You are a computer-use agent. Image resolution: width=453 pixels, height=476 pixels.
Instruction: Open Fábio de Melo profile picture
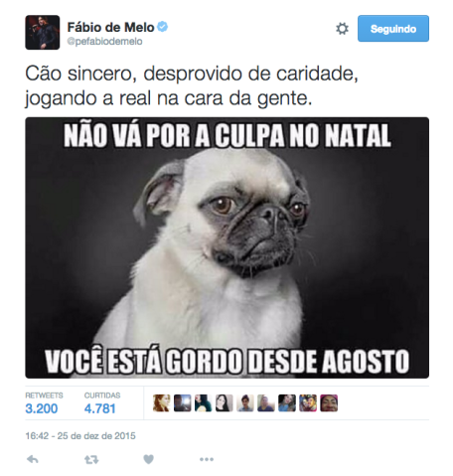43,33
